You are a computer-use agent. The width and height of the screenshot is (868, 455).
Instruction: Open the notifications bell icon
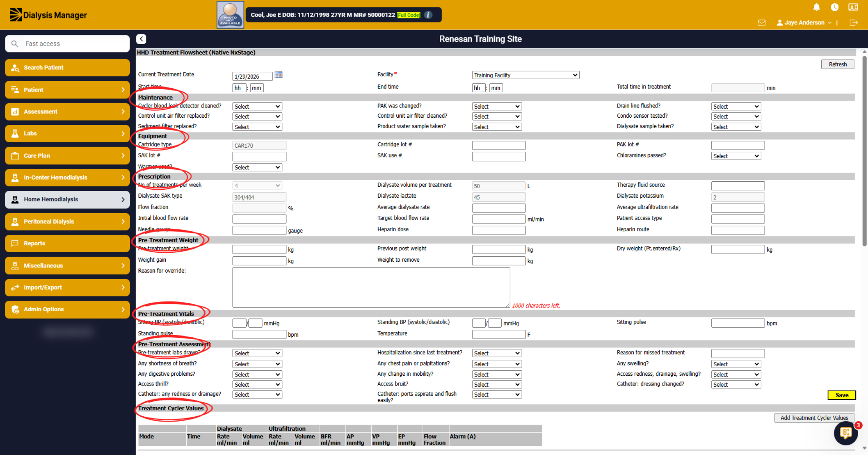[816, 7]
